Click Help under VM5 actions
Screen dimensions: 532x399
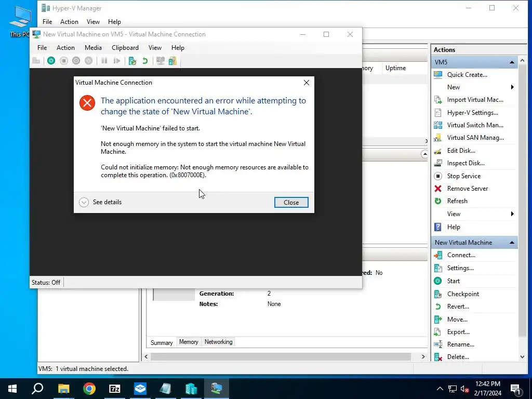point(453,227)
